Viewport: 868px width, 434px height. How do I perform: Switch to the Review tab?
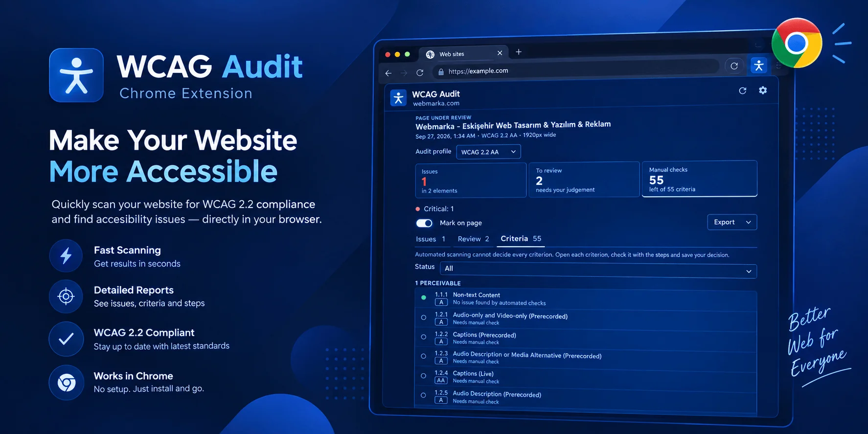click(473, 239)
